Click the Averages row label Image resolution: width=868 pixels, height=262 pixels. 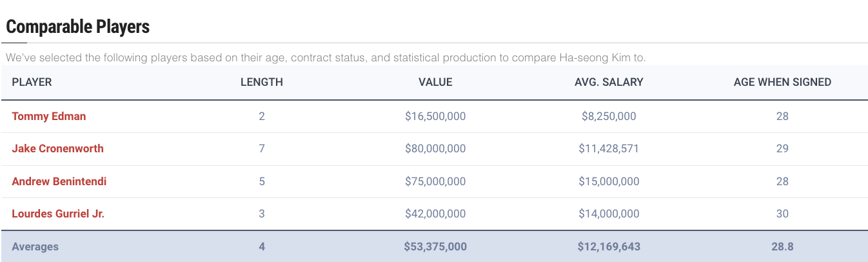click(35, 247)
